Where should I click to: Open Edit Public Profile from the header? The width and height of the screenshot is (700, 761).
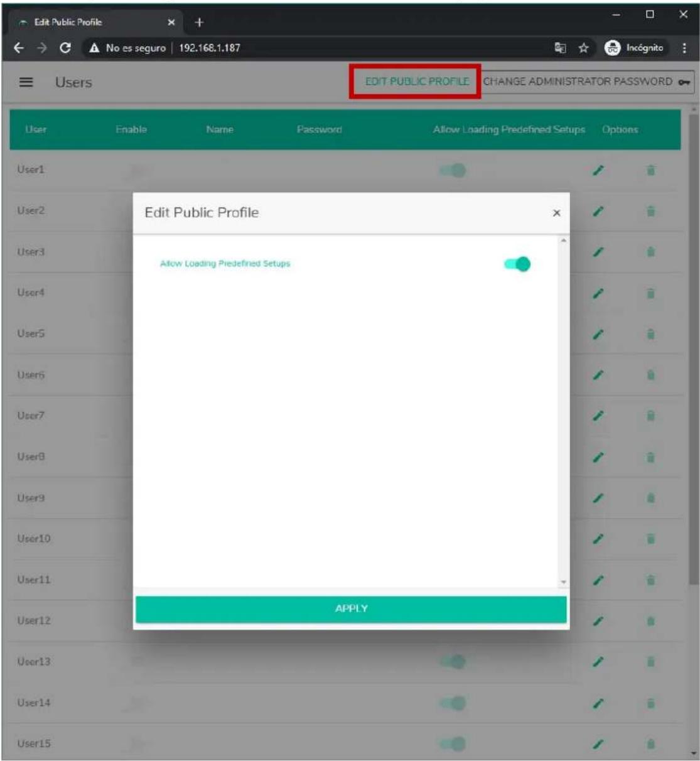(x=417, y=82)
